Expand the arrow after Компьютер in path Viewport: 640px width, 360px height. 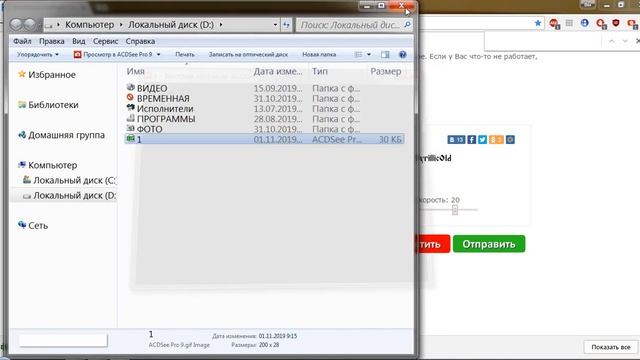[x=121, y=25]
